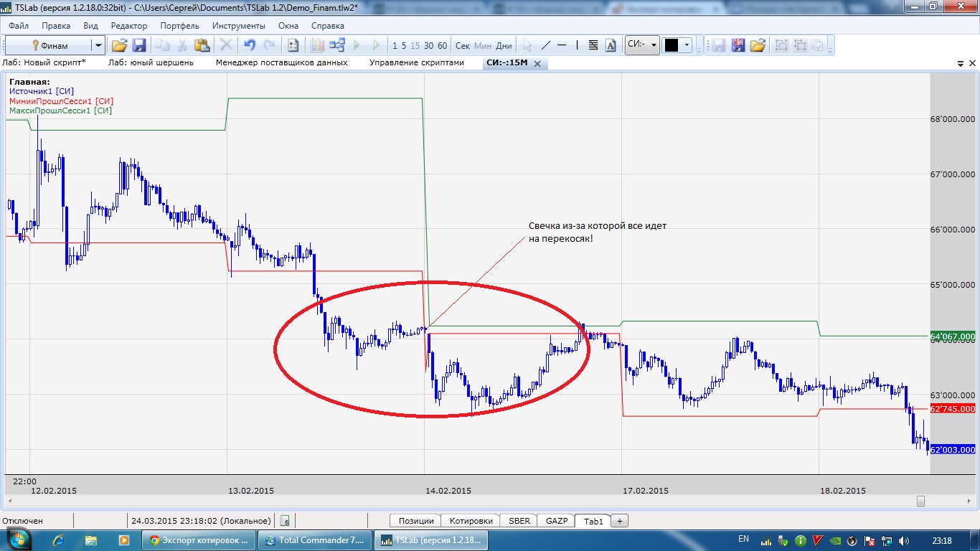This screenshot has width=980, height=551.
Task: Open the Правка menu
Action: coord(56,26)
